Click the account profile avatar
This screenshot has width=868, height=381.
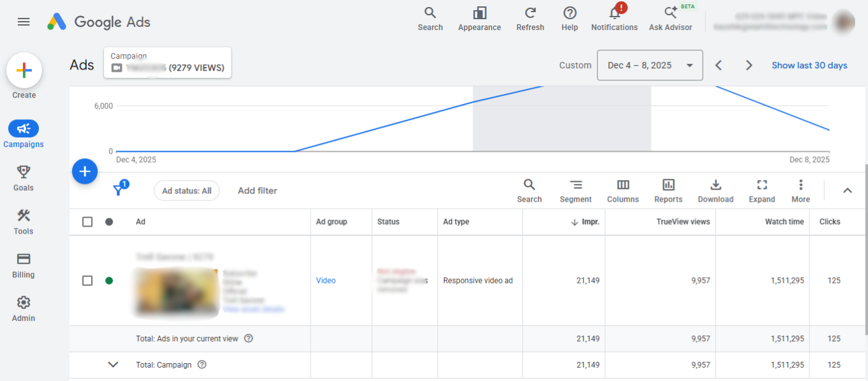pos(843,22)
